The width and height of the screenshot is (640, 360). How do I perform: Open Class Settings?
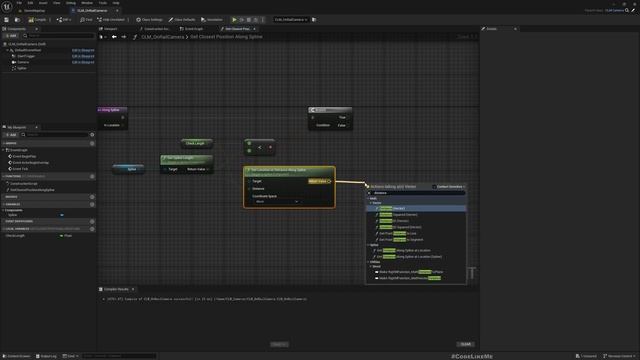tap(149, 20)
